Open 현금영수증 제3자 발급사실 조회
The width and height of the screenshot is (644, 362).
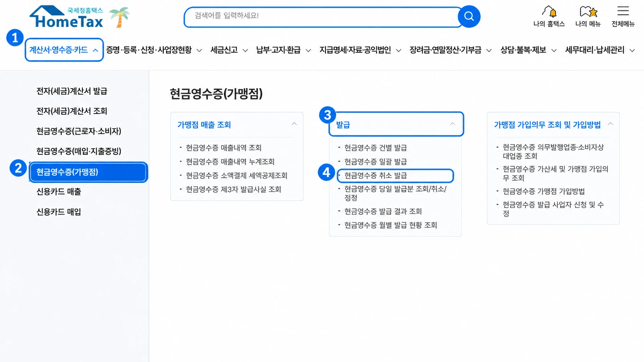click(x=233, y=189)
